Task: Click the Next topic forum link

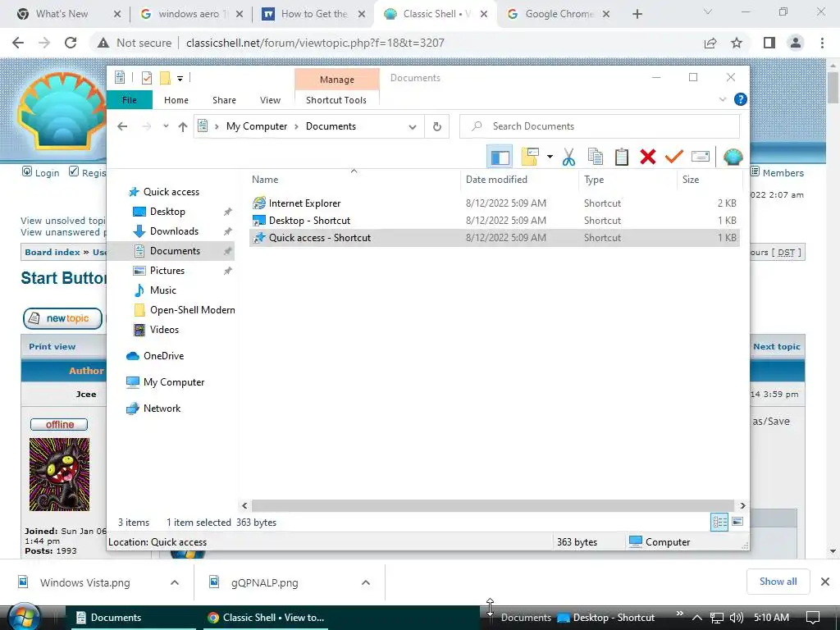Action: tap(776, 347)
